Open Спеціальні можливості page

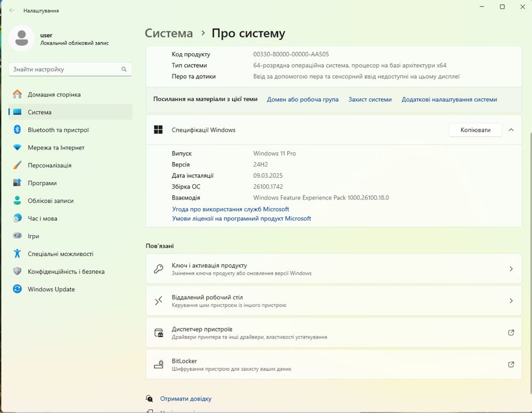click(x=70, y=254)
